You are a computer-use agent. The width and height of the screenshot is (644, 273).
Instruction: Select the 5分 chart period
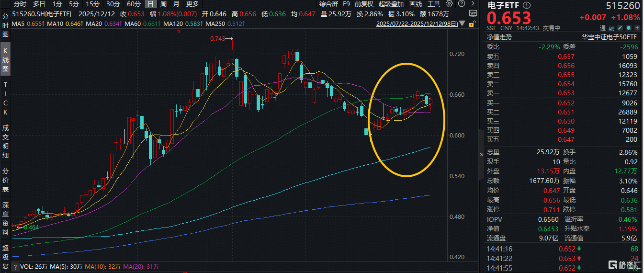[74, 3]
